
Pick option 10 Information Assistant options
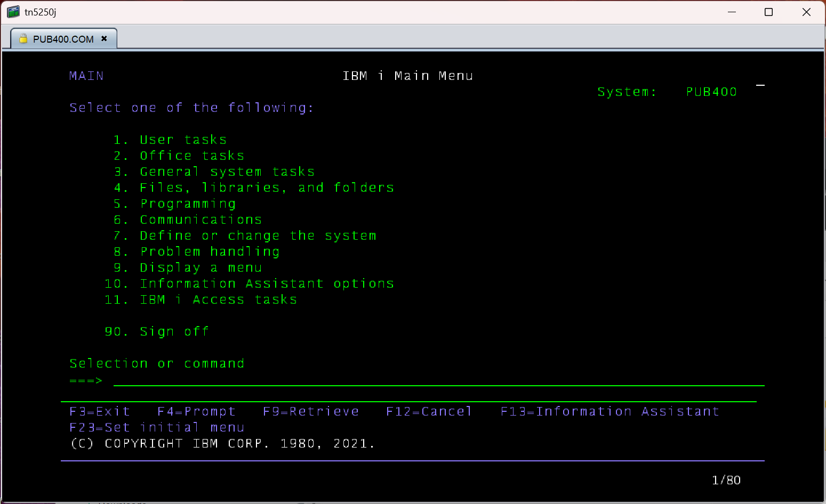250,283
